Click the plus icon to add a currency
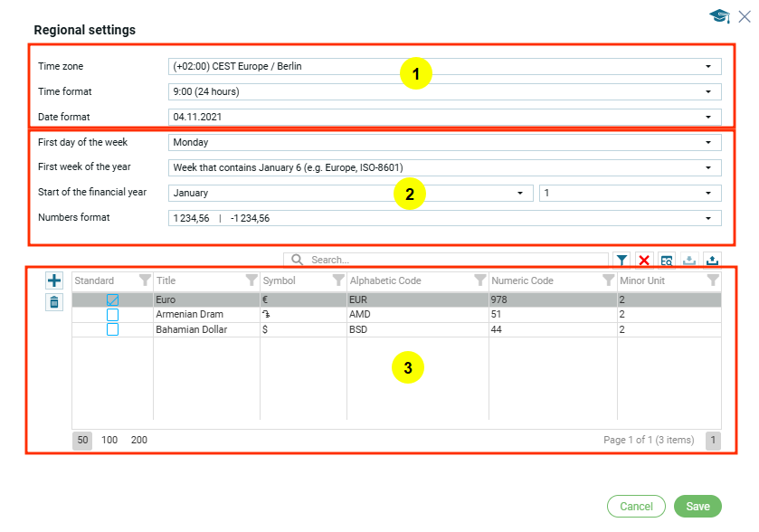This screenshot has height=532, width=759. (54, 281)
